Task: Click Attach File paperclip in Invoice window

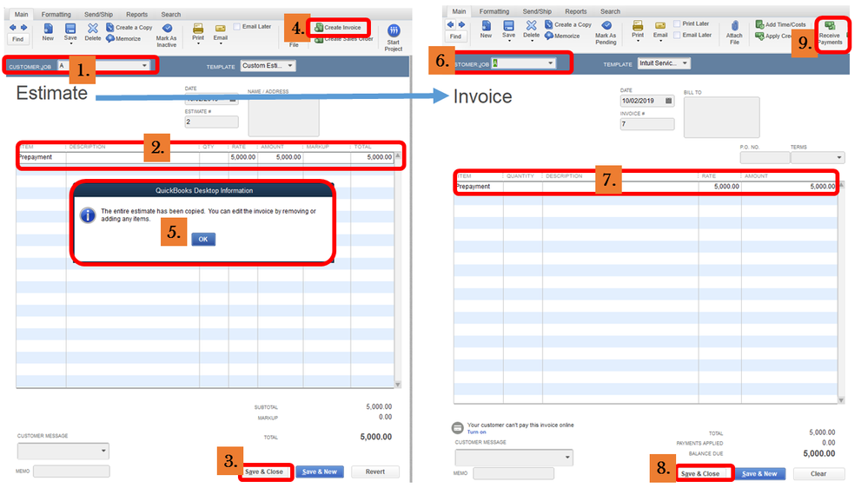Action: [734, 32]
